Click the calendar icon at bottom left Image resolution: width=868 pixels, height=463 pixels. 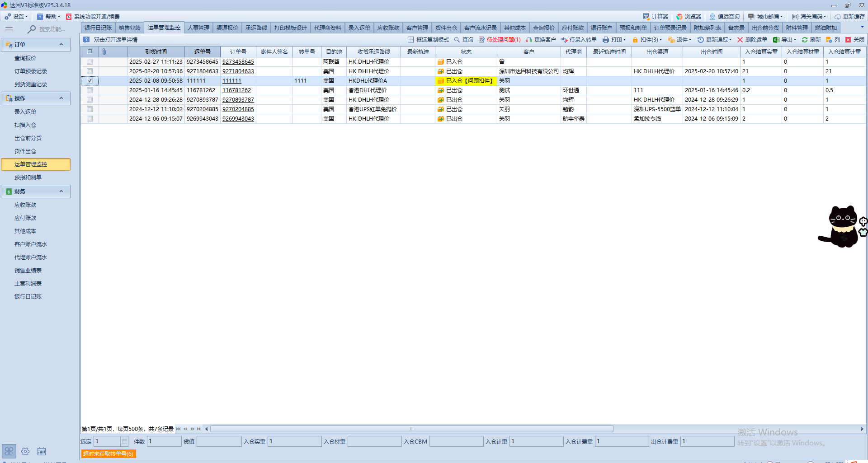[x=42, y=451]
